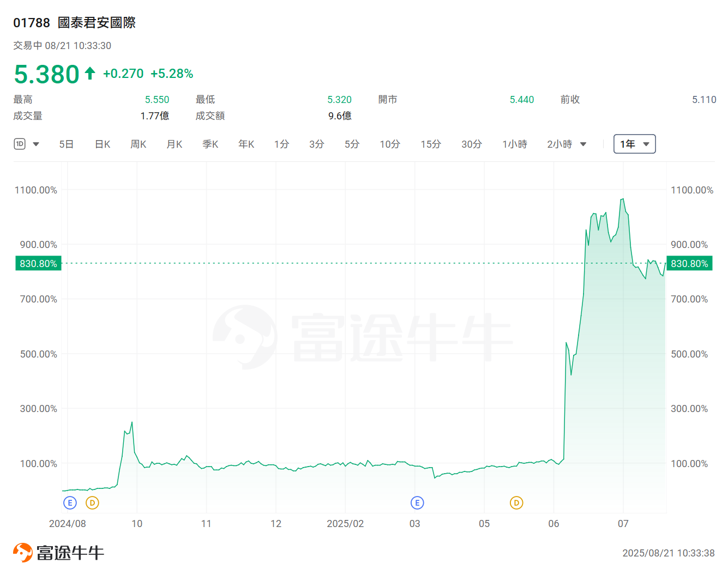Click the timestamp at bottom right corner
The image size is (728, 575).
click(670, 552)
